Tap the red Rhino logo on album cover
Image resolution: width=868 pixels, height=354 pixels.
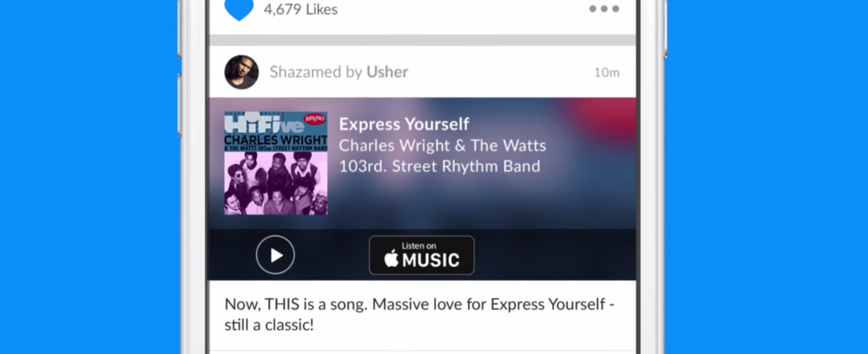point(314,118)
